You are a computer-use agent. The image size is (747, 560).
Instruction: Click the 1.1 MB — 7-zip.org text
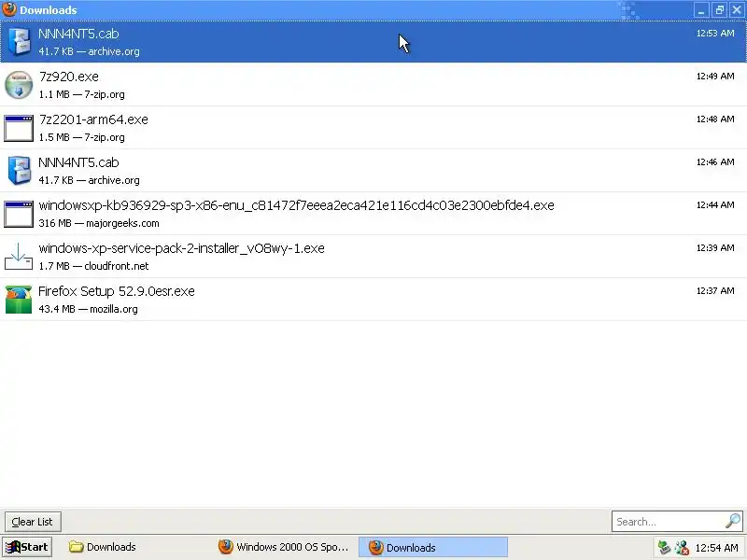pyautogui.click(x=81, y=94)
